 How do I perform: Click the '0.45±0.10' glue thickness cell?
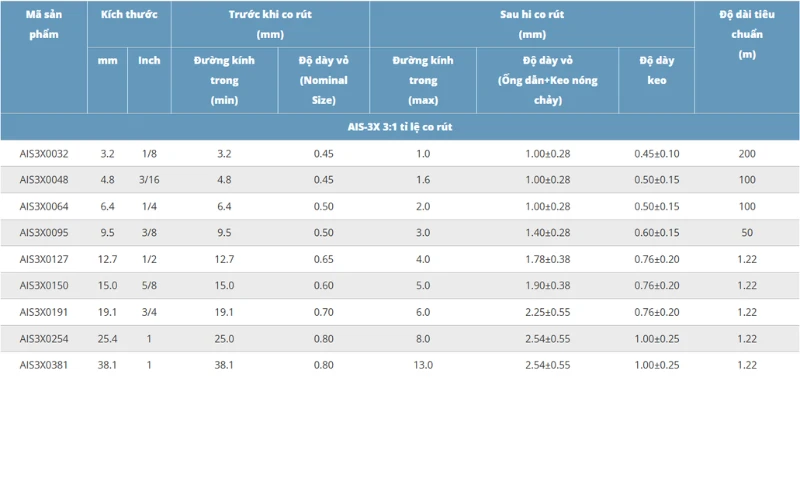657,154
